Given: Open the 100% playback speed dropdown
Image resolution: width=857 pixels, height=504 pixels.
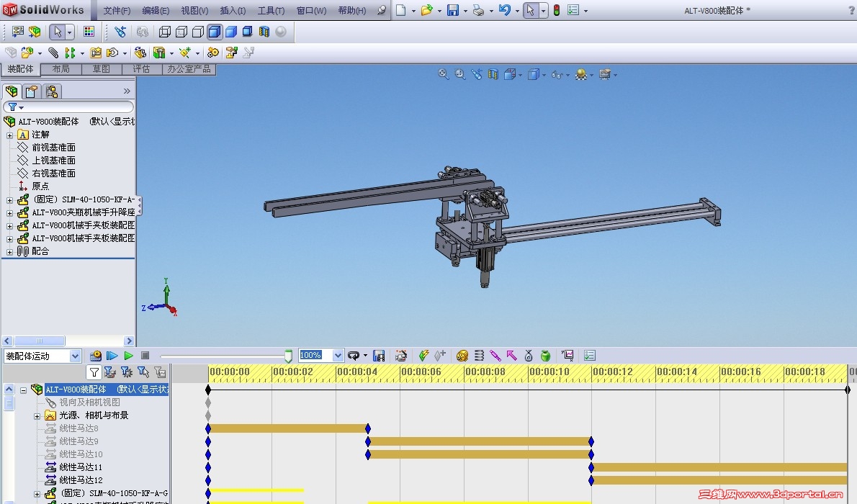Looking at the screenshot, I should 338,356.
